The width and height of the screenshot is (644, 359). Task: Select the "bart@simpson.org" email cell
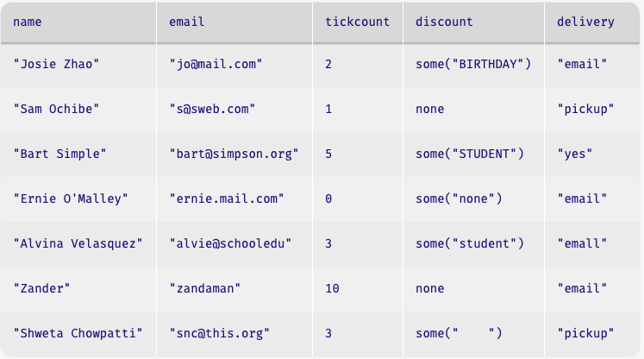(x=234, y=154)
